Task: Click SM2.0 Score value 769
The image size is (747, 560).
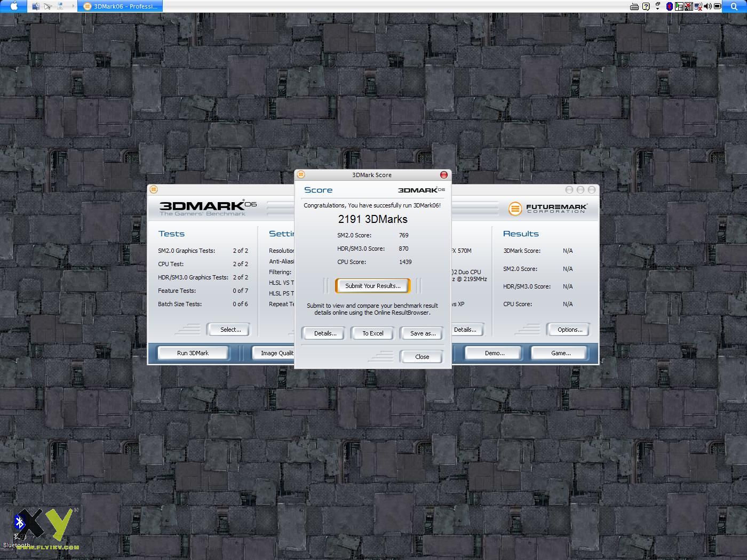Action: tap(403, 235)
